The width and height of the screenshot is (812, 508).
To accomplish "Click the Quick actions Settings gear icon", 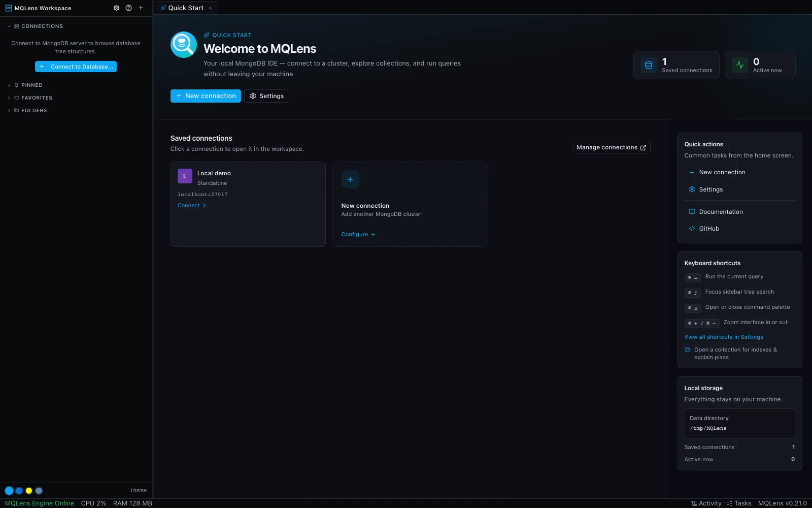I will pos(692,189).
